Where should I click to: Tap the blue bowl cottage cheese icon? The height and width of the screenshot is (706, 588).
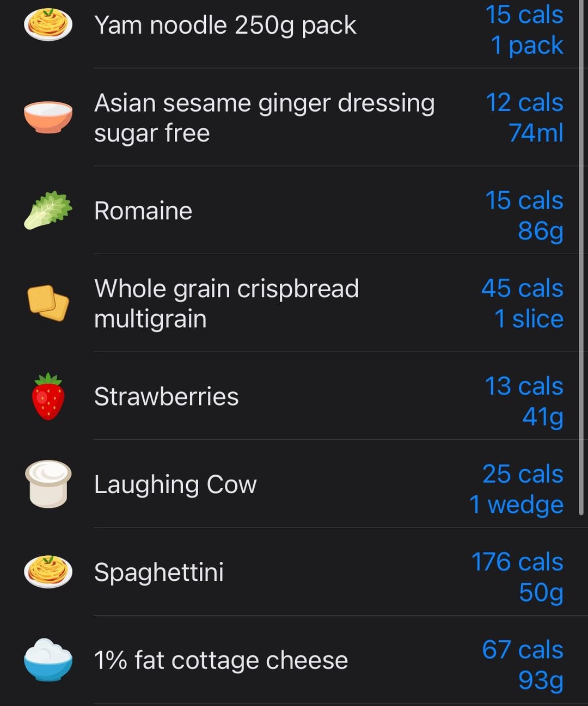click(48, 659)
